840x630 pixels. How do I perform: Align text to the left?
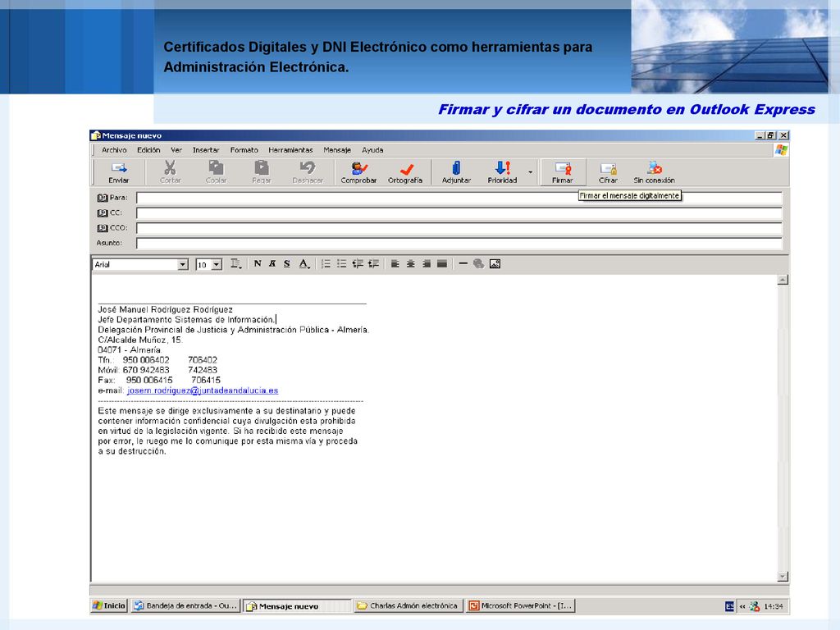click(395, 263)
